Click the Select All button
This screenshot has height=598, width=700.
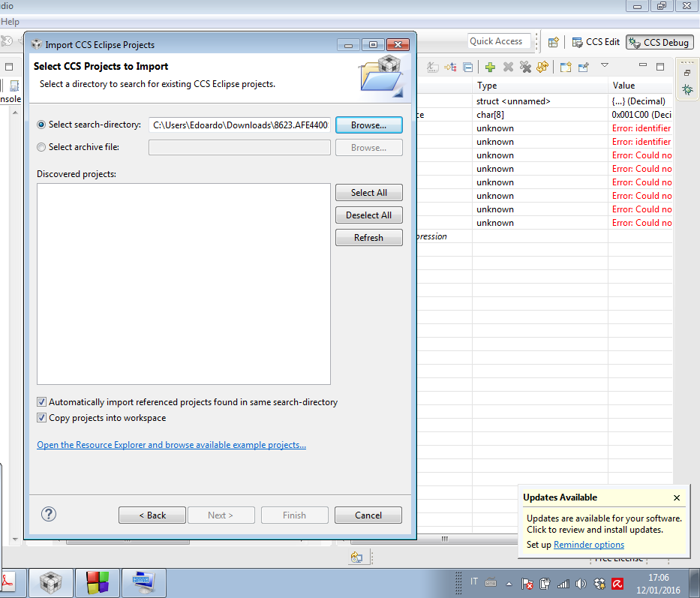pos(368,193)
